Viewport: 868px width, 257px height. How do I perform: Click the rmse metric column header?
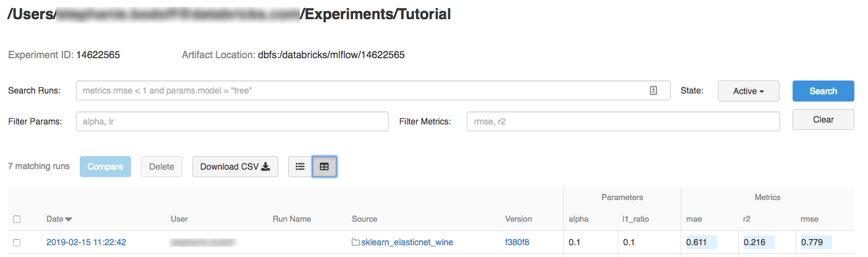tap(809, 219)
